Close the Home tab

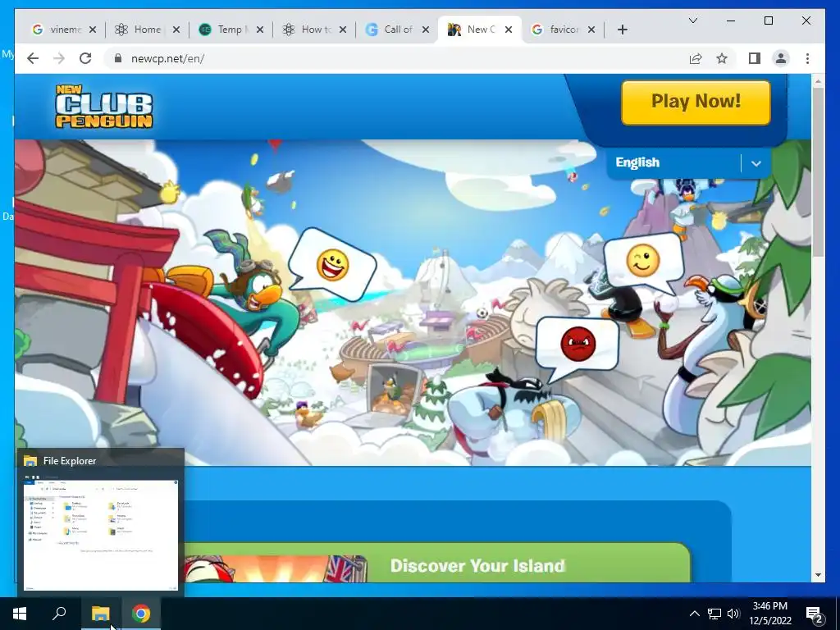pos(176,30)
